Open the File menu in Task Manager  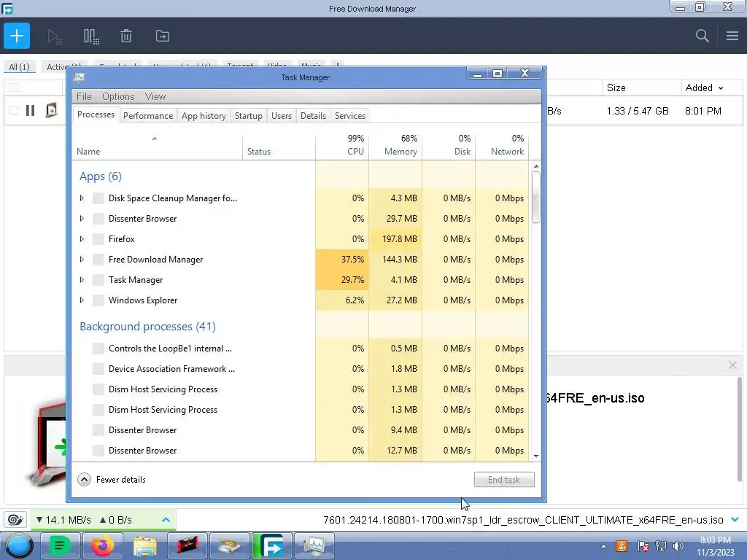click(x=84, y=97)
